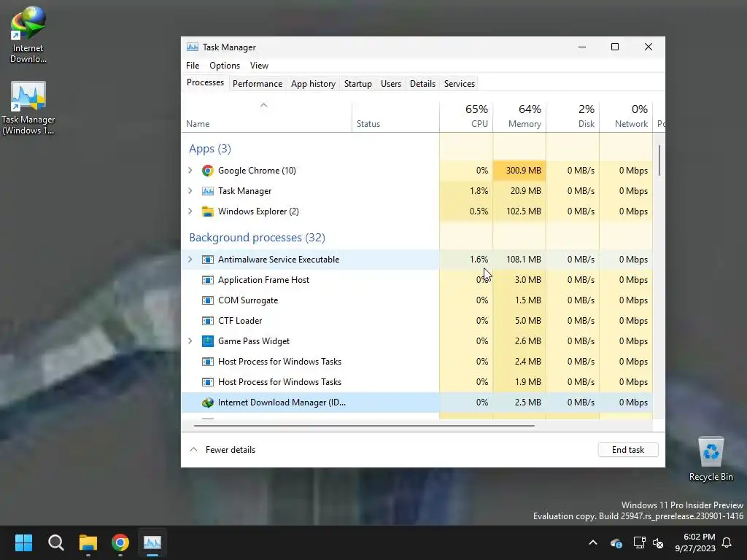Sort processes by Network column

(x=626, y=117)
